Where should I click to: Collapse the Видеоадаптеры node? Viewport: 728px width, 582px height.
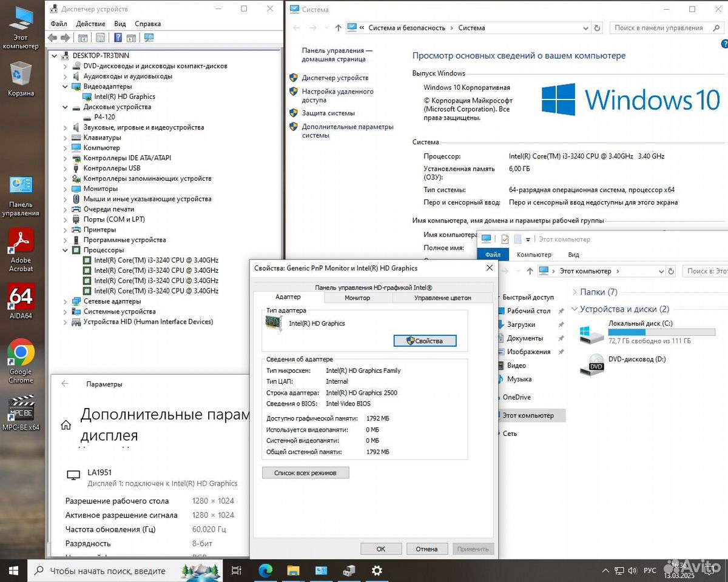point(66,87)
